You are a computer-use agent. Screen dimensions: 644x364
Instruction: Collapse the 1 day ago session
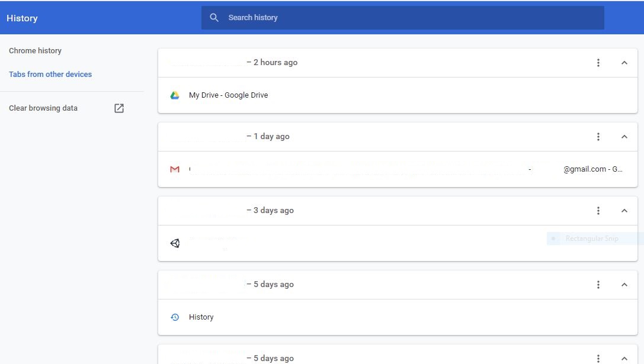click(624, 136)
